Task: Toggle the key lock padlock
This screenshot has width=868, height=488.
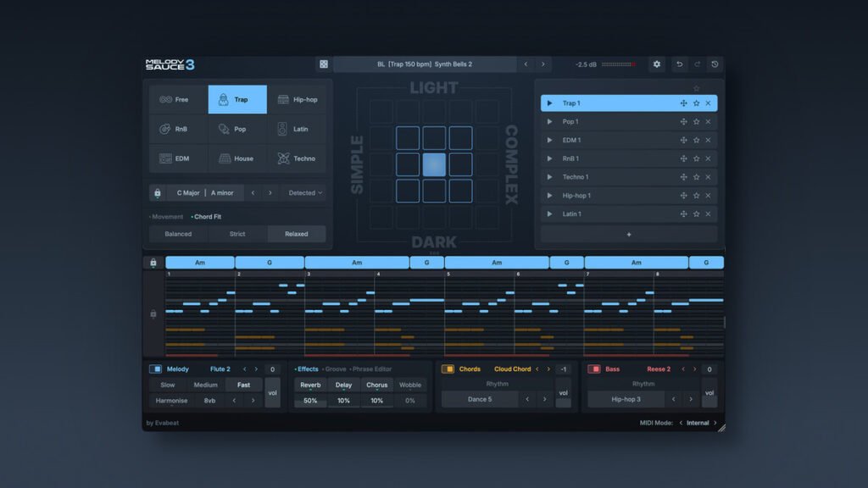Action: [158, 192]
